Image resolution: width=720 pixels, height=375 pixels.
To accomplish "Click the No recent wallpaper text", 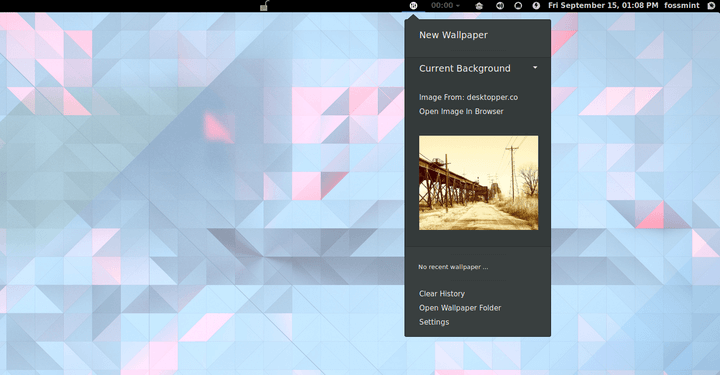I will pos(453,267).
